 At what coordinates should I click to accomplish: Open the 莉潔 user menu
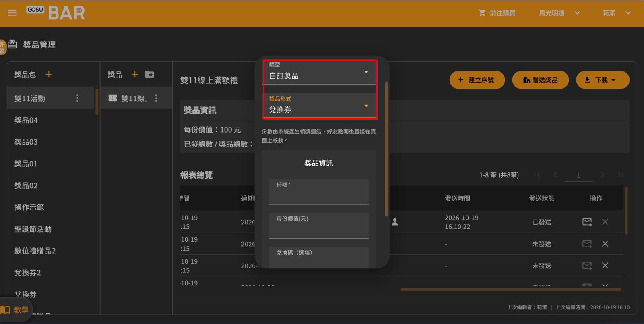(617, 13)
